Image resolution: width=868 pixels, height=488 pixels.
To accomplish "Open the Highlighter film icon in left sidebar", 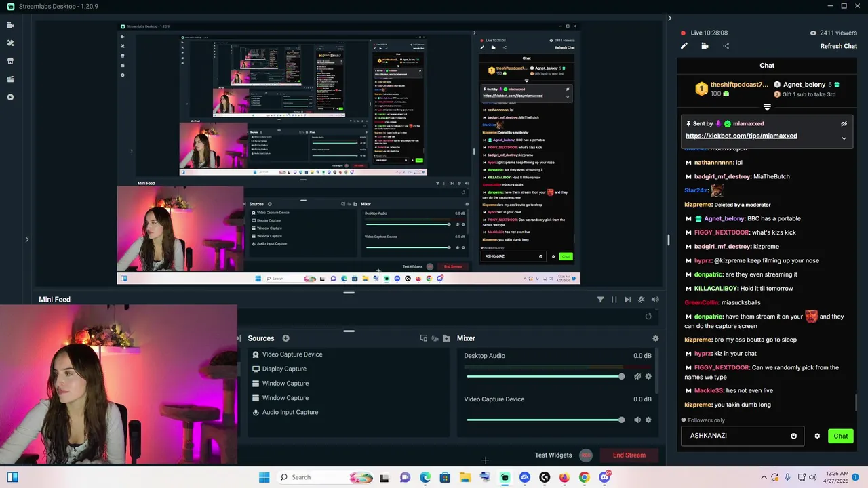I will click(10, 79).
